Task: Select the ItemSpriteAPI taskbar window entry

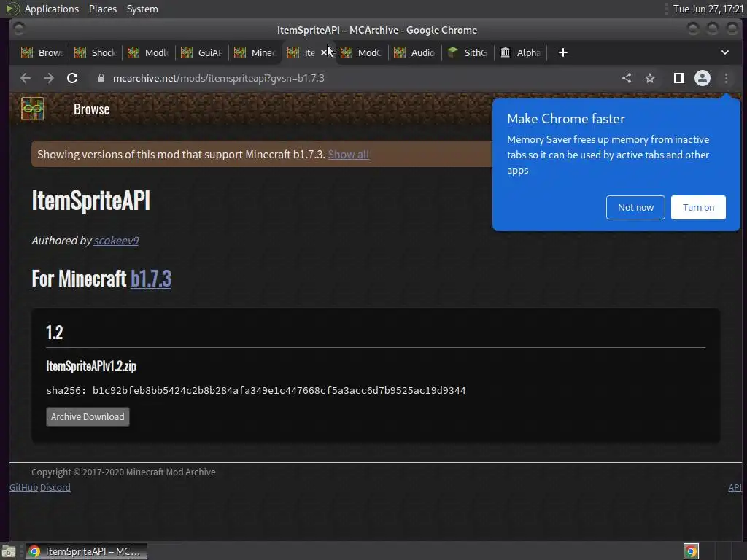Action: pos(86,551)
